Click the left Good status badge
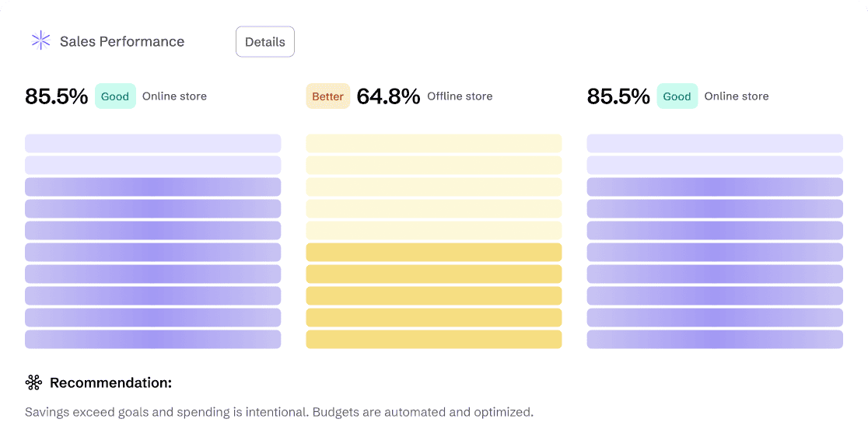This screenshot has width=868, height=440. 115,96
